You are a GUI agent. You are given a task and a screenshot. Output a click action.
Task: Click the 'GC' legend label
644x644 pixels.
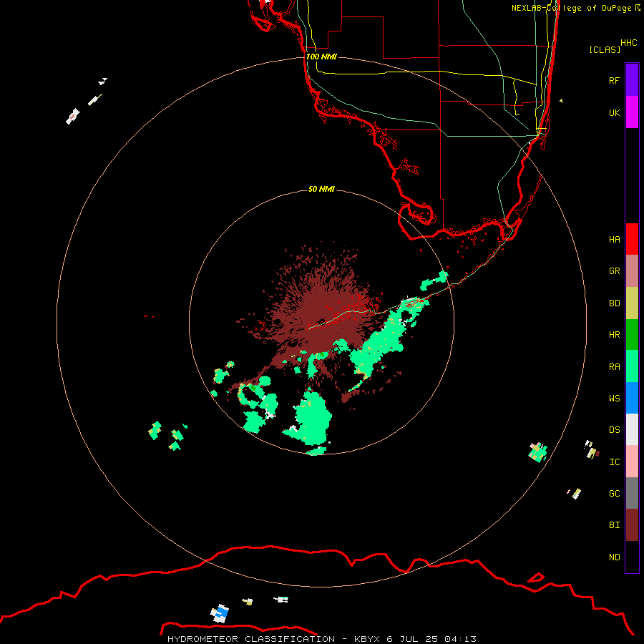coord(614,494)
